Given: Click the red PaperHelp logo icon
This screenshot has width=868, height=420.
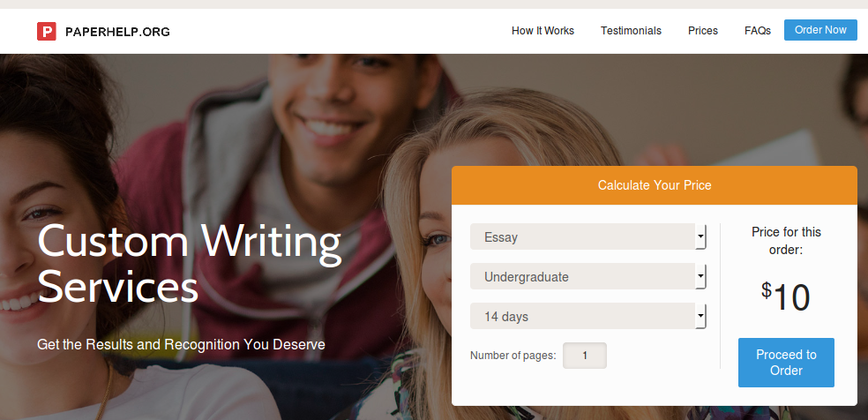Looking at the screenshot, I should 47,31.
